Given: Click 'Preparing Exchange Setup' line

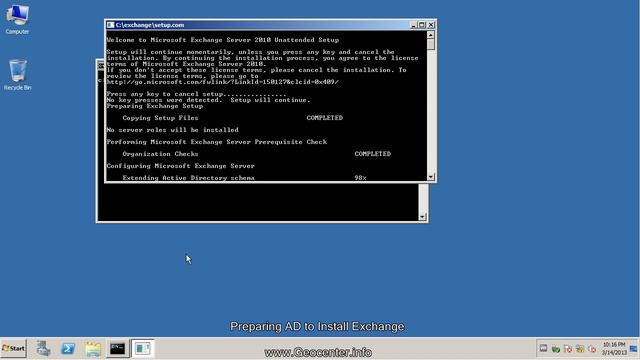Looking at the screenshot, I should tap(155, 106).
